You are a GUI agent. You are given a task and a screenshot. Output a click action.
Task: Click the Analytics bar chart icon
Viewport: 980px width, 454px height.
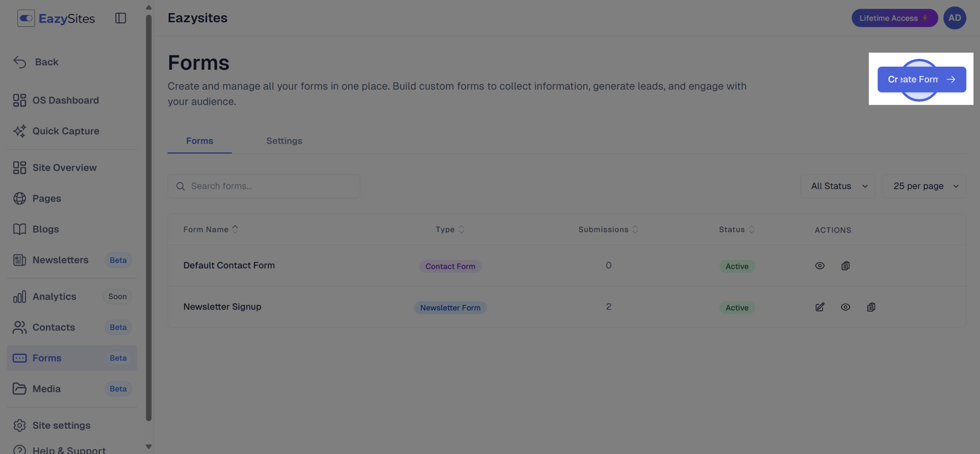(x=20, y=297)
